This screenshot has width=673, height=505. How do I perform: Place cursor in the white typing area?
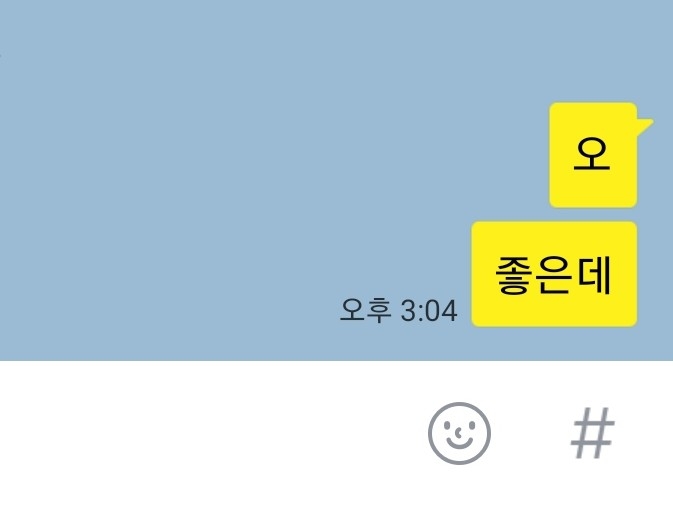206,433
